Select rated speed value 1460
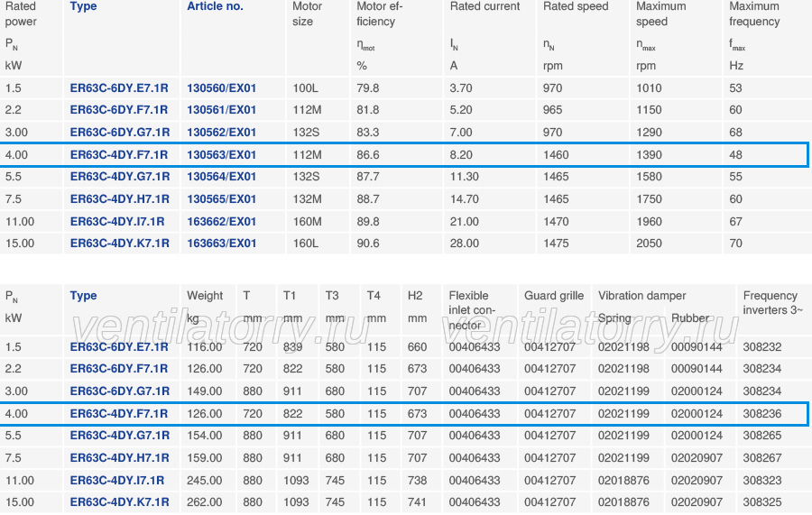Image resolution: width=812 pixels, height=515 pixels. coord(556,155)
